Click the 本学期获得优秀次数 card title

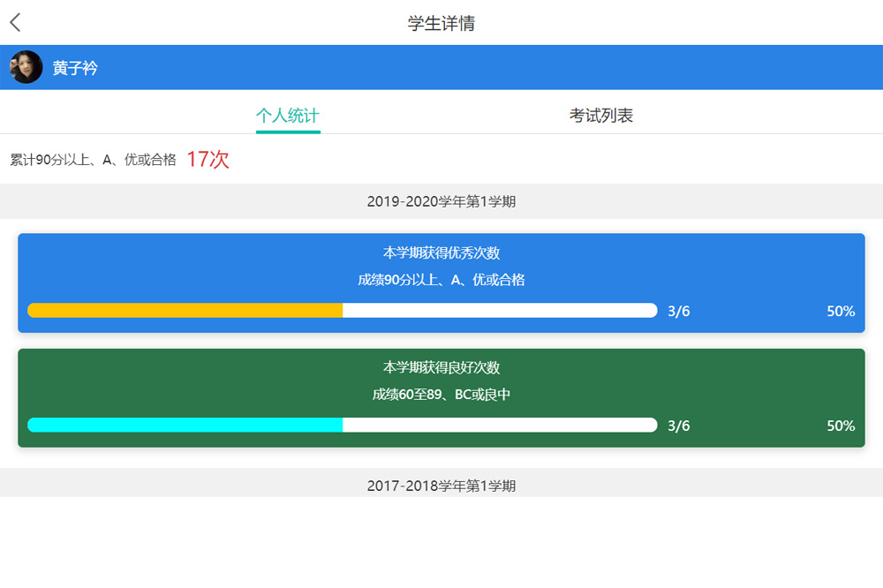pos(441,253)
